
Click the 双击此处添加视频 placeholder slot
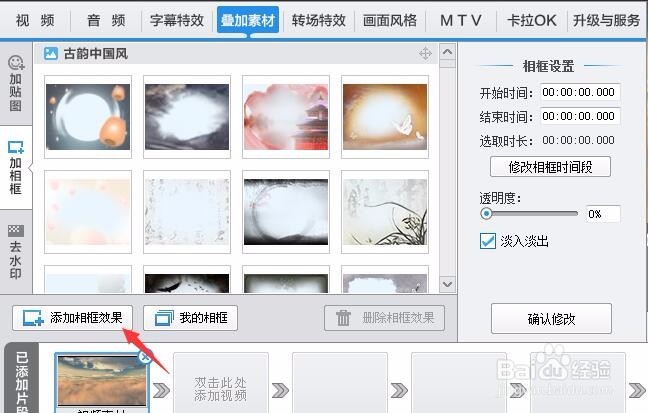point(221,383)
